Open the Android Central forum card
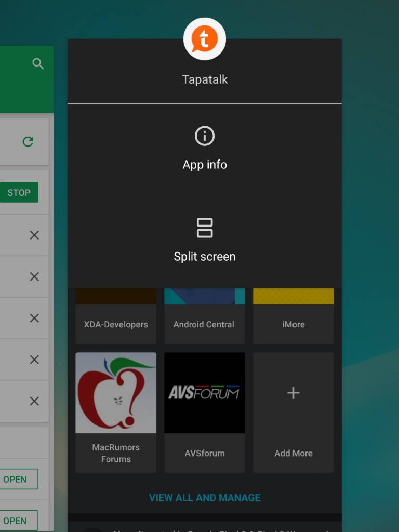This screenshot has height=532, width=399. pos(205,316)
